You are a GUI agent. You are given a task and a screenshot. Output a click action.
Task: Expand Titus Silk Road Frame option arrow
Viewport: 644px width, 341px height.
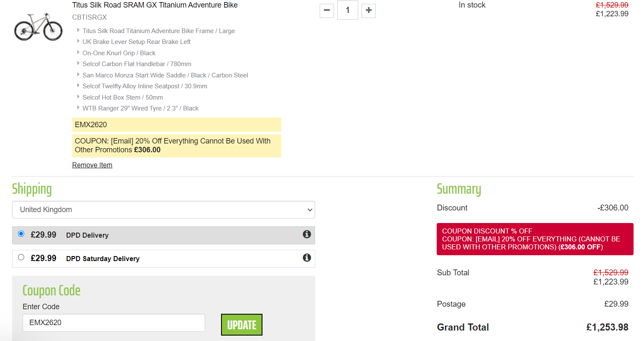[x=78, y=30]
